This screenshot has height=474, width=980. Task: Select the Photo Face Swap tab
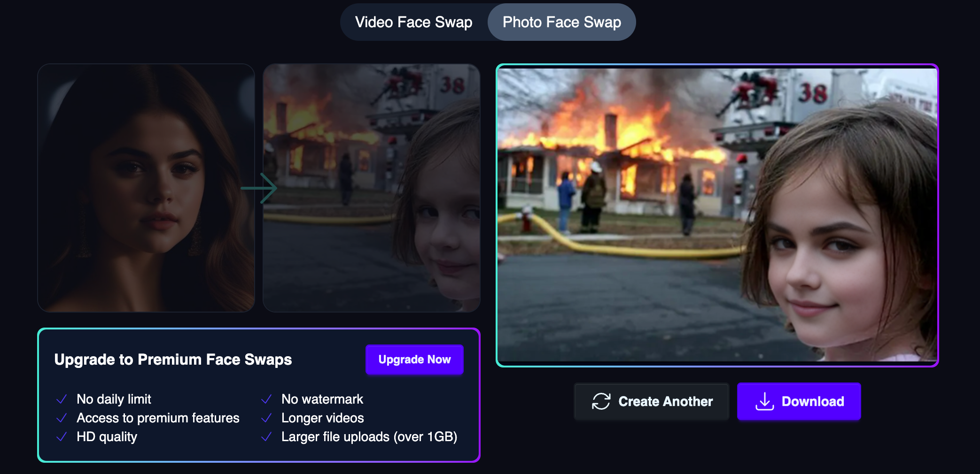[562, 22]
